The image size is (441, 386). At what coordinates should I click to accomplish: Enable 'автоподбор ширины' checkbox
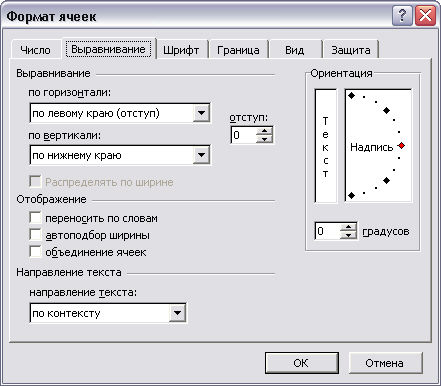[x=35, y=235]
